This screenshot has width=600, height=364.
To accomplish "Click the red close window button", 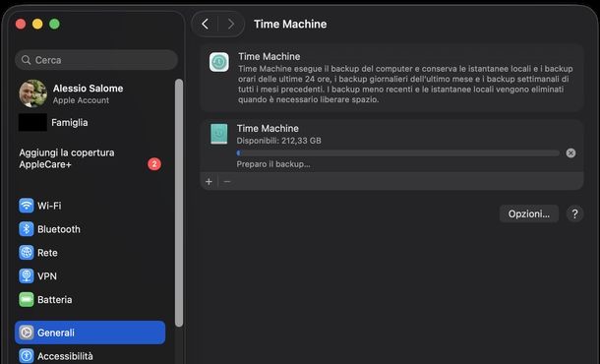I will point(21,25).
